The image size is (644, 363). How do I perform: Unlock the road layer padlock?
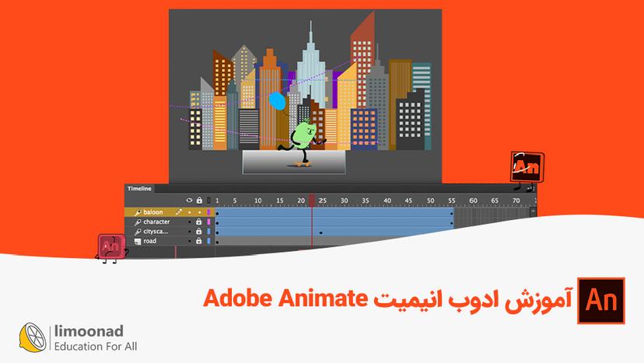point(199,241)
